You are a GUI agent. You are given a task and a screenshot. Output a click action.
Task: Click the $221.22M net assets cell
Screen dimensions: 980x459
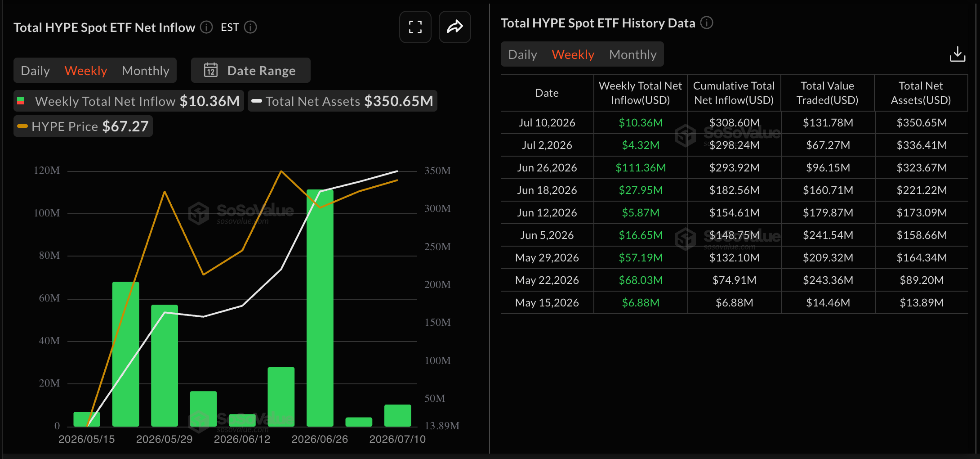922,190
